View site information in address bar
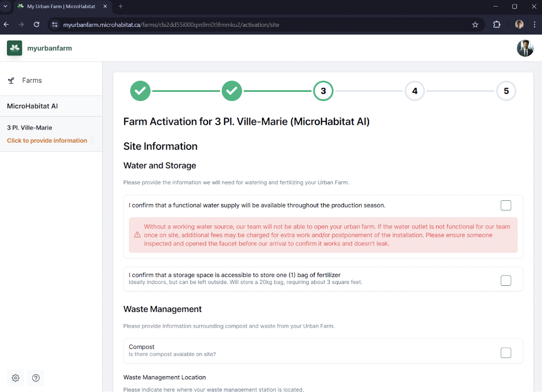 point(55,25)
